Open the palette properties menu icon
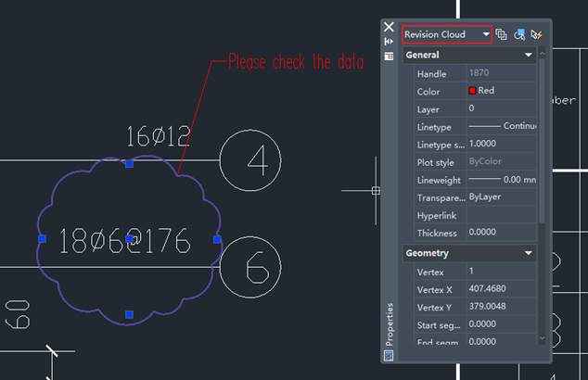The image size is (588, 380). pyautogui.click(x=389, y=56)
